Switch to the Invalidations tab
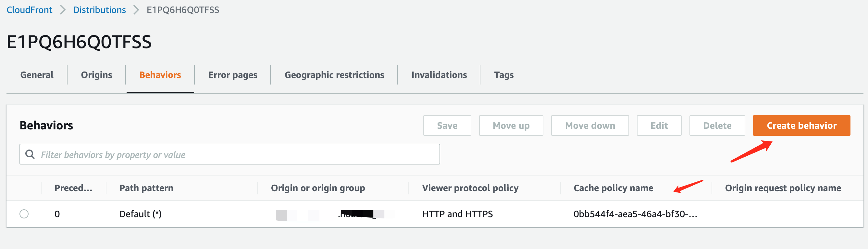The image size is (868, 249). pos(439,75)
